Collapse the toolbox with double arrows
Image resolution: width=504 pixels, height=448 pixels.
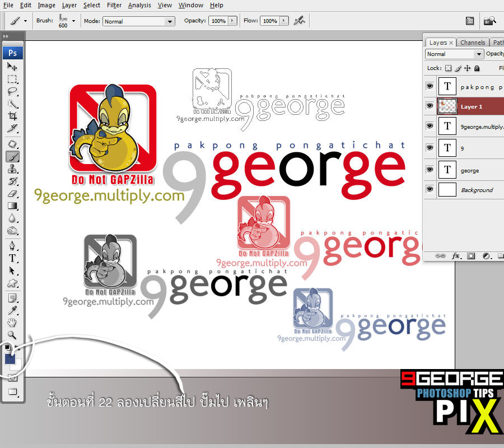(x=6, y=36)
